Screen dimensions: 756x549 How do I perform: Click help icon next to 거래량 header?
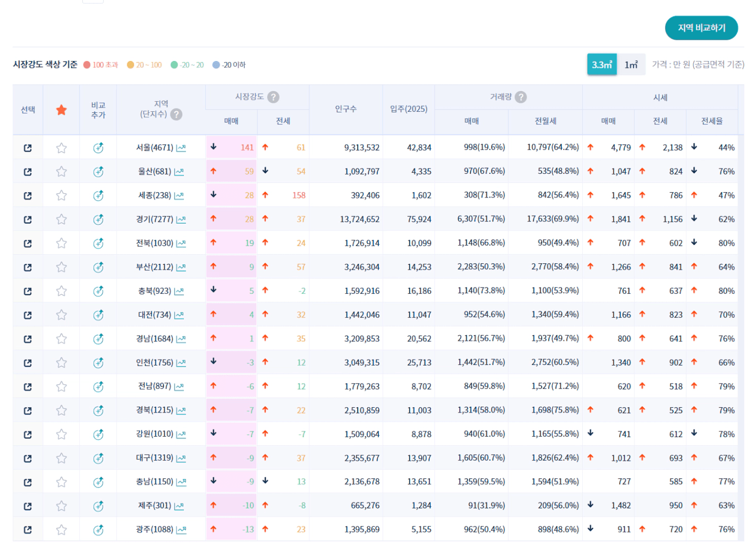521,97
